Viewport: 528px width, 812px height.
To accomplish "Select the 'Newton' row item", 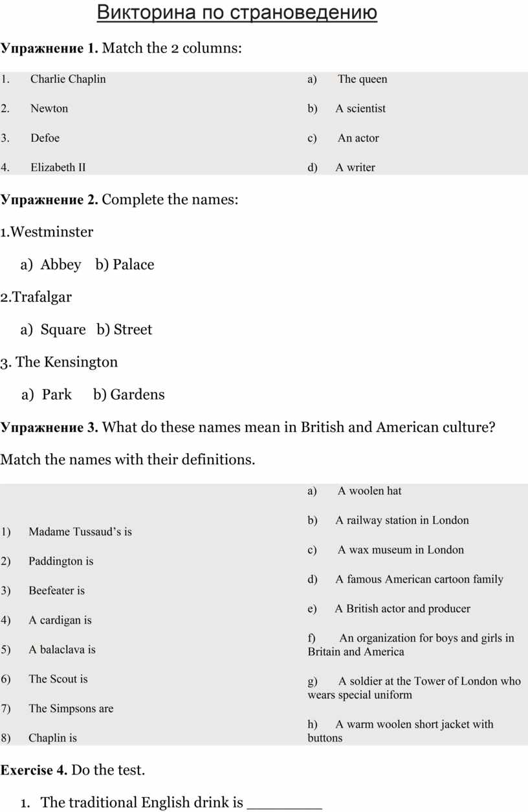I will click(49, 108).
